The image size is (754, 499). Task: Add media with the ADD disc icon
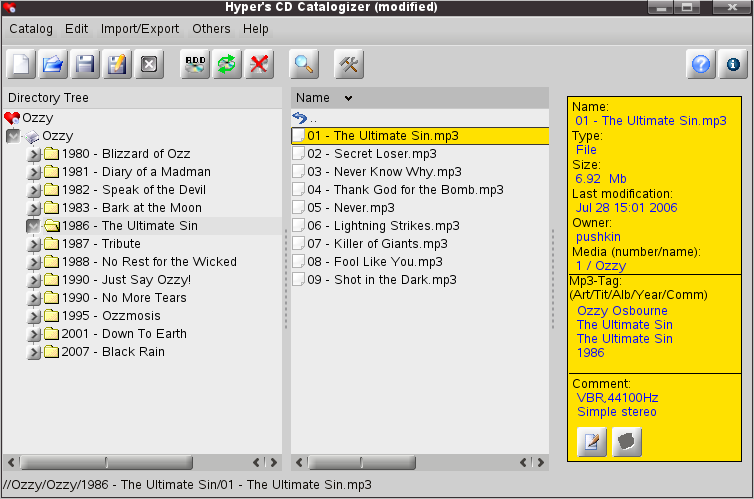195,64
